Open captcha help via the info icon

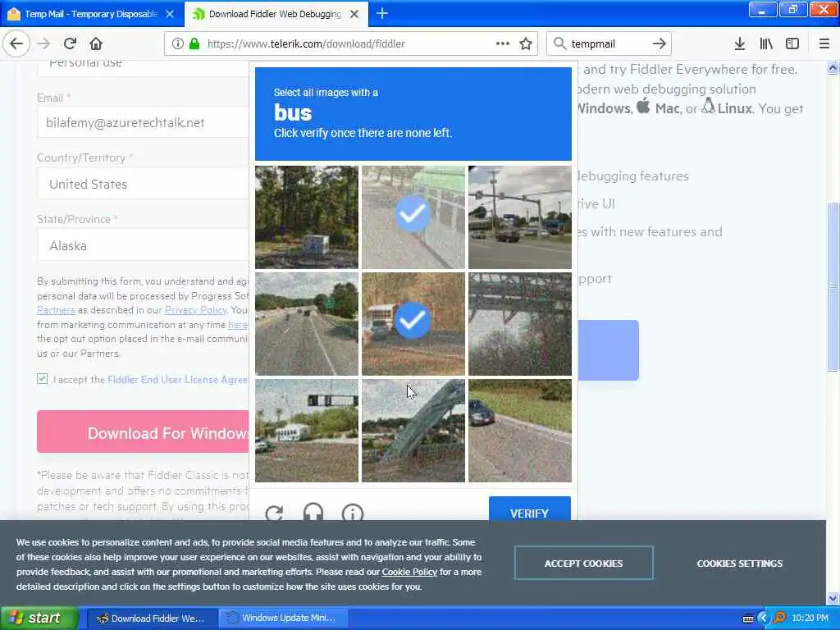tap(353, 513)
